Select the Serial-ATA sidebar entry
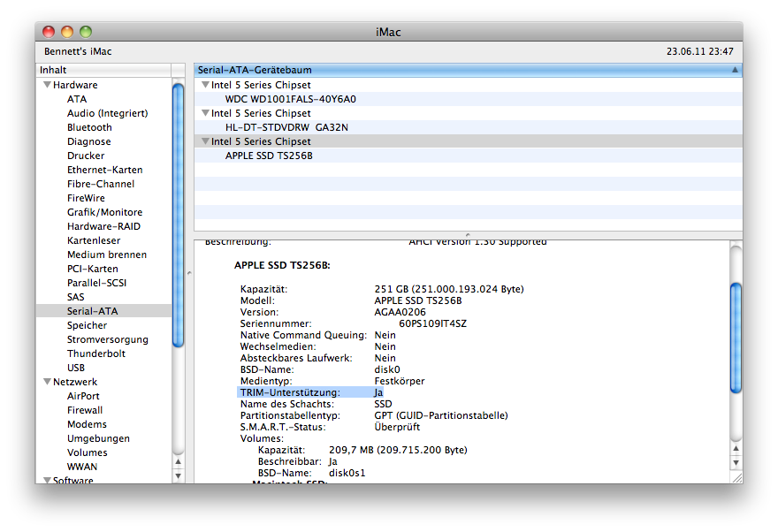Screen dimensions: 778x532 (103, 311)
